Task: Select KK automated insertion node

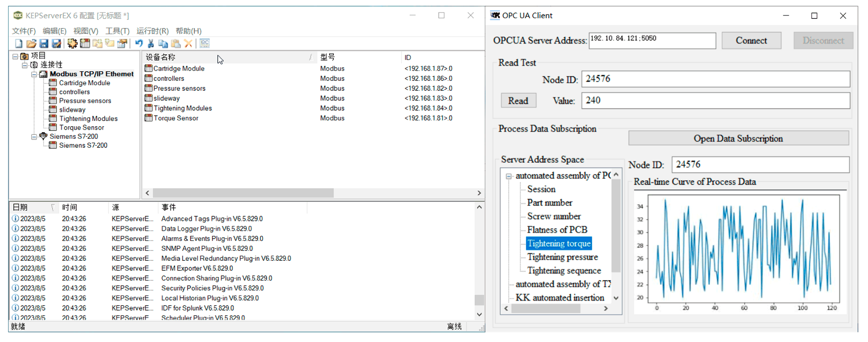Action: (560, 298)
